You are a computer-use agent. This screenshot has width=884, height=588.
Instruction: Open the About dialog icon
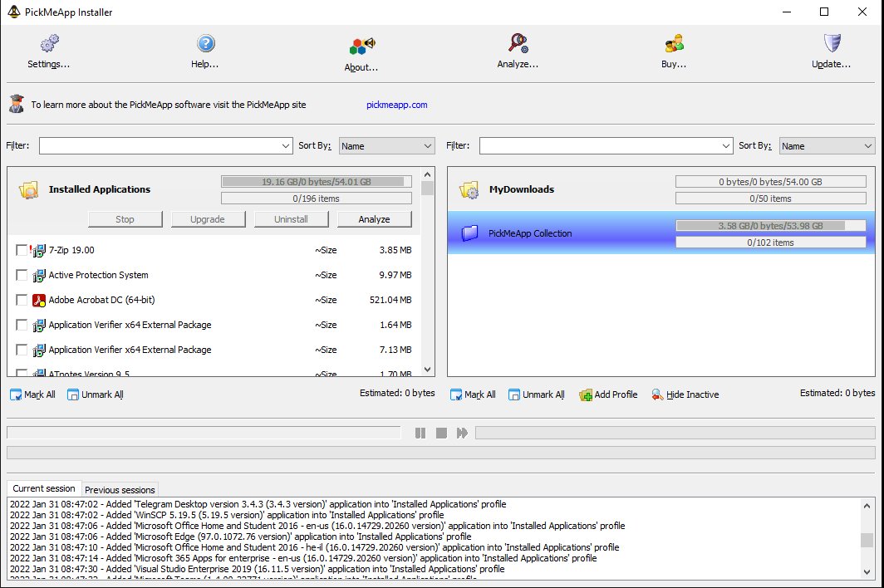[362, 46]
